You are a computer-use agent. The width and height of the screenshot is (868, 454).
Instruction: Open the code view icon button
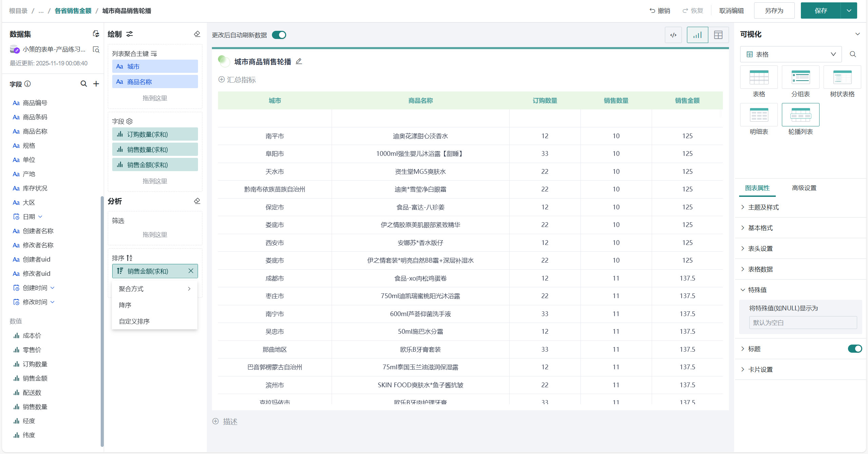673,35
